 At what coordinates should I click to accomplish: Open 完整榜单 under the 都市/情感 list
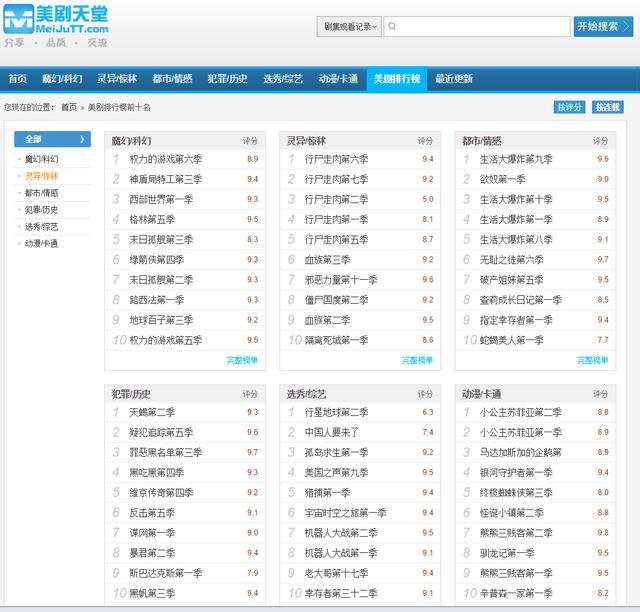coord(592,360)
